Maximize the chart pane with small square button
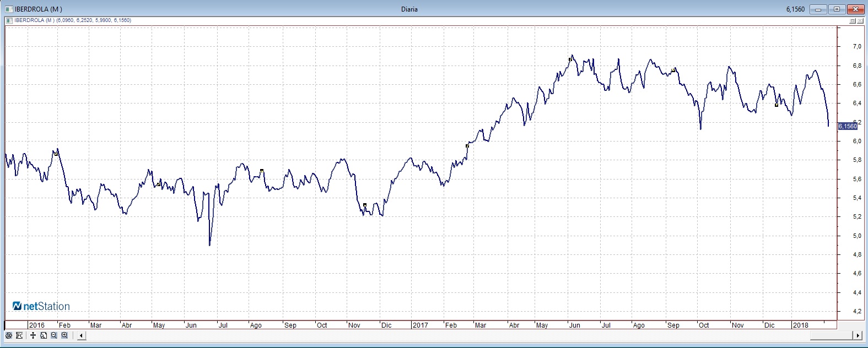 853,21
